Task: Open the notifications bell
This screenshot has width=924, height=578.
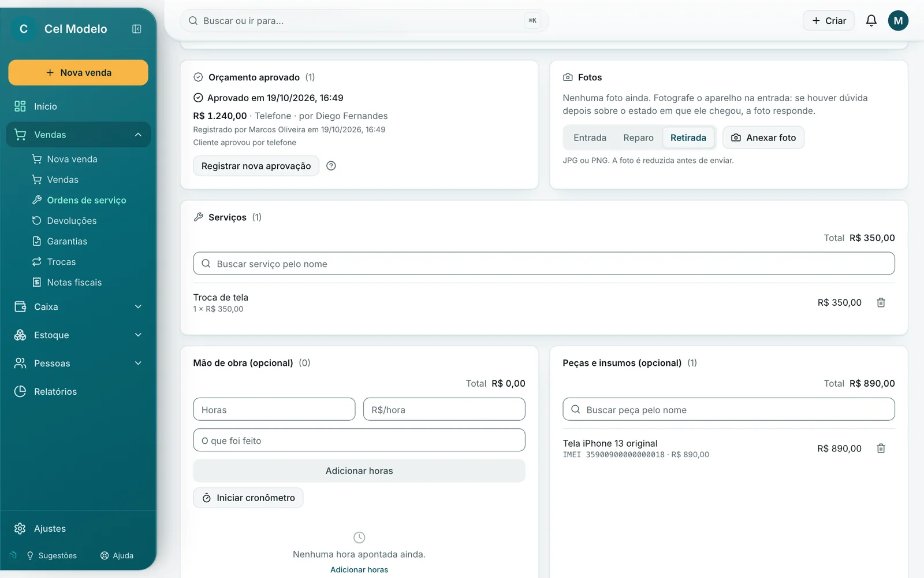Action: tap(871, 21)
